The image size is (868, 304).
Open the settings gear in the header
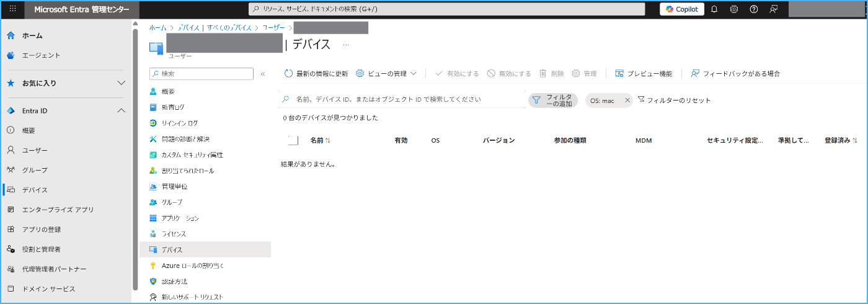734,9
